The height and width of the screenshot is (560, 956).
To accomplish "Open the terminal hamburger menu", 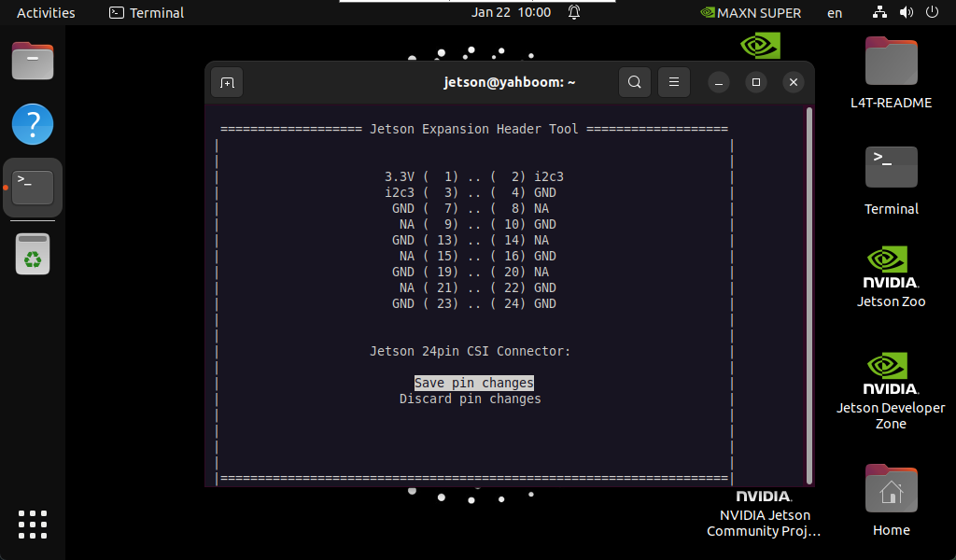I will click(x=673, y=82).
